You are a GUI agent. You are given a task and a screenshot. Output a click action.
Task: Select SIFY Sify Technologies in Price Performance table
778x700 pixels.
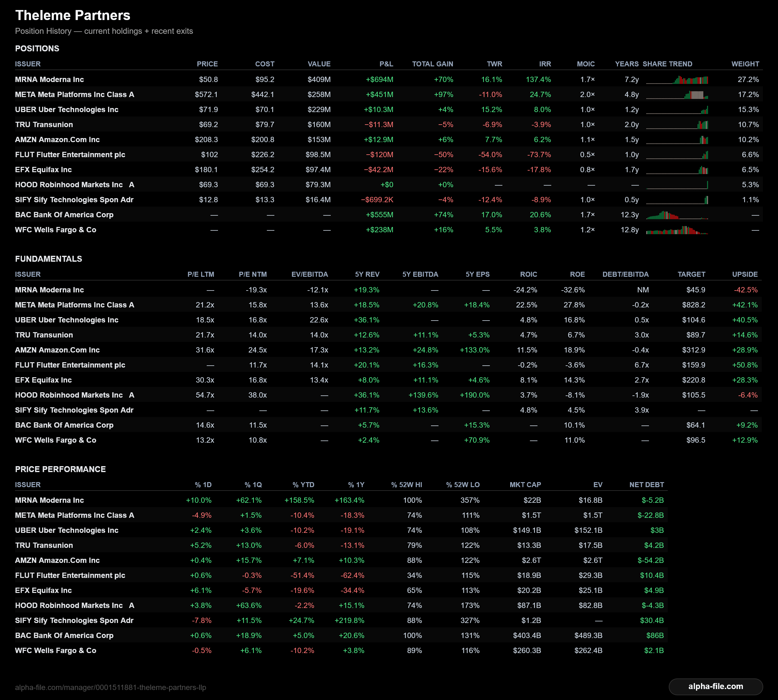[x=74, y=620]
